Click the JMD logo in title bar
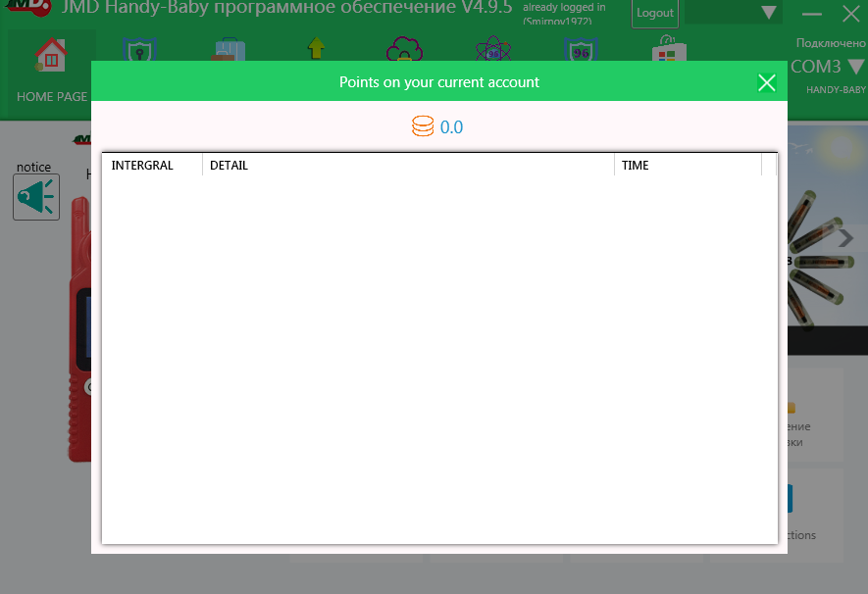The image size is (868, 594). click(28, 8)
